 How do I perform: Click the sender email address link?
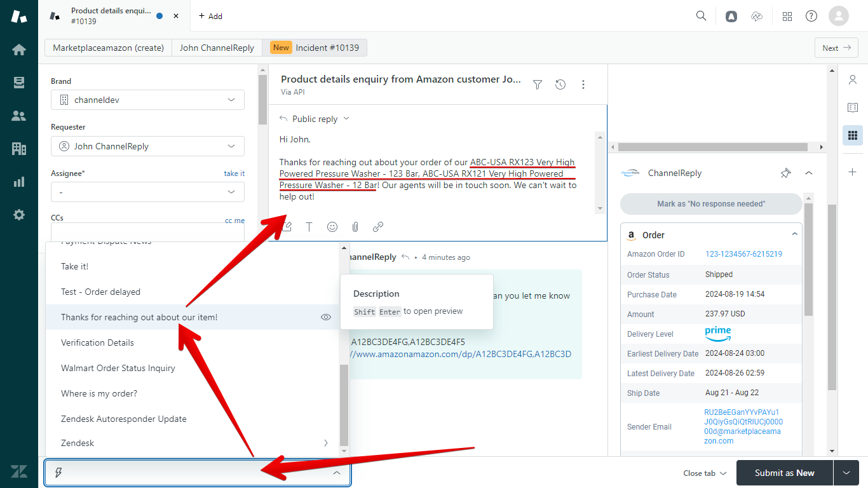point(743,426)
